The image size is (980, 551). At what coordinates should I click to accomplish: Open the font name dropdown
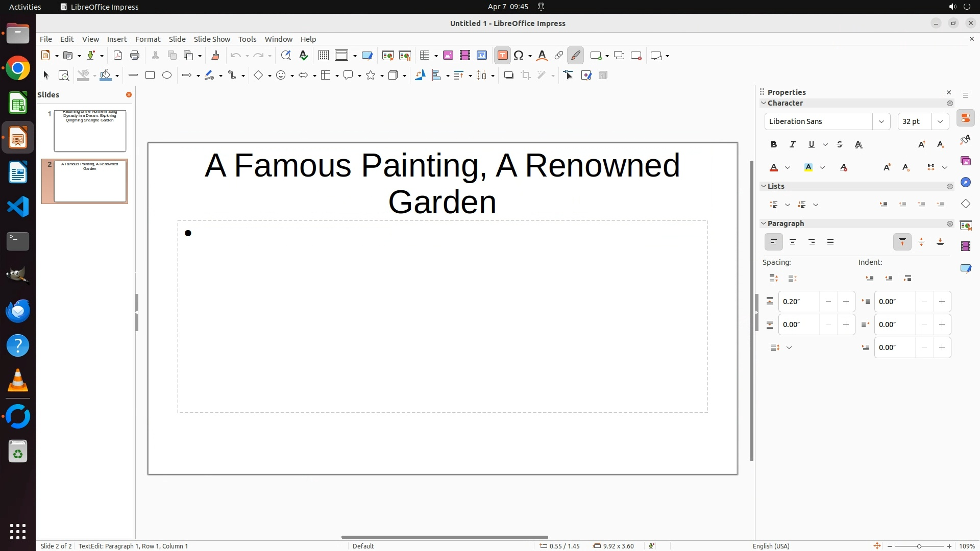tap(881, 121)
